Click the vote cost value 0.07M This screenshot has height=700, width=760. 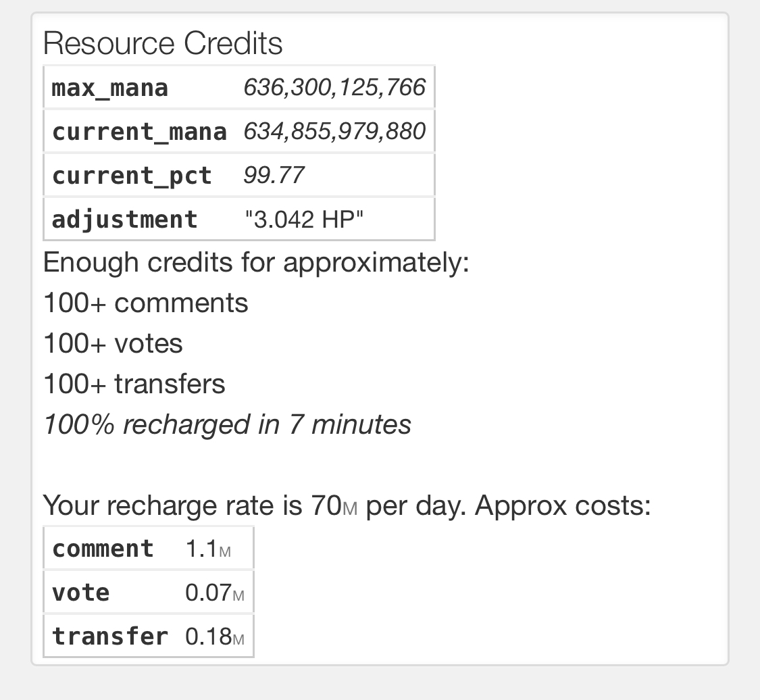[x=214, y=593]
